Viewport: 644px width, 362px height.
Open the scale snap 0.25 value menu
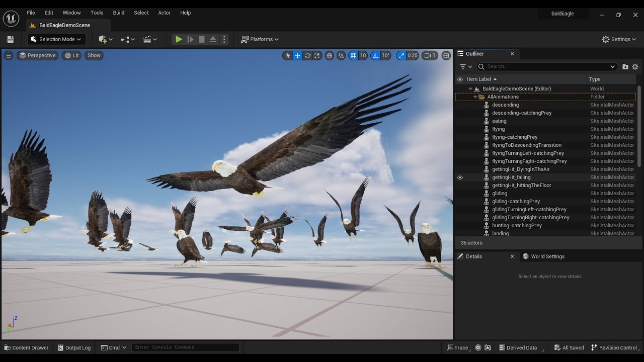coord(413,55)
